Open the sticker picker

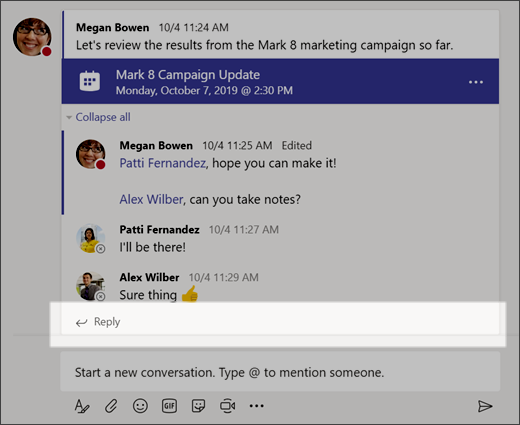click(198, 406)
